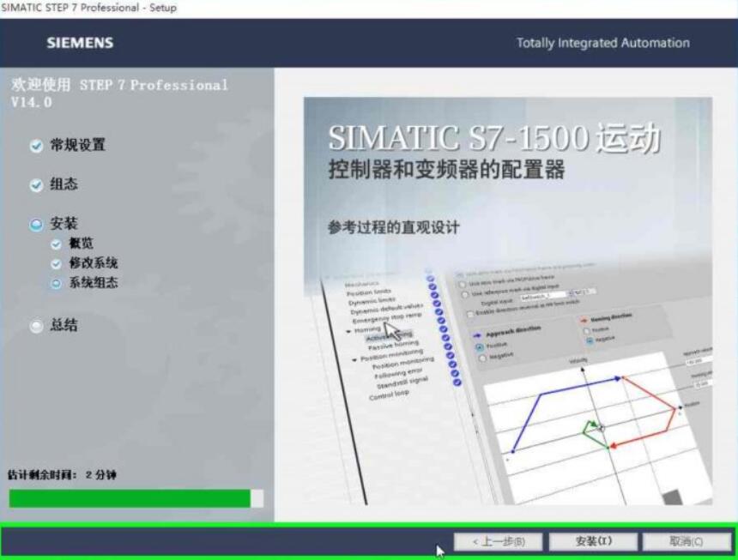Click the 取消(C) option to cancel setup
738x560 pixels.
[x=686, y=540]
